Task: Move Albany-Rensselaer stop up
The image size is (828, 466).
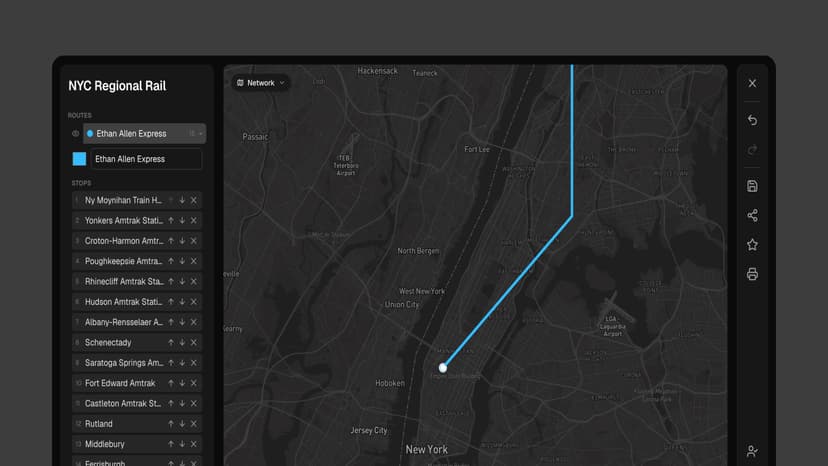Action: 171,322
